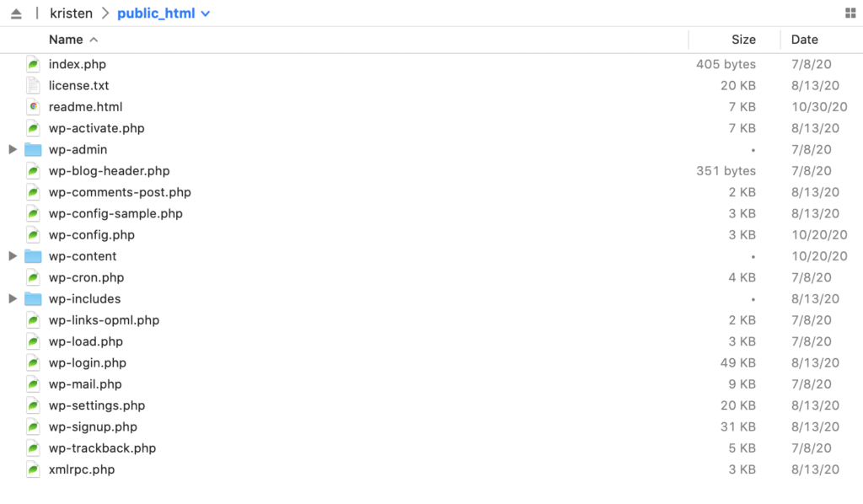Select the wp-trackback.php file name

pos(102,448)
